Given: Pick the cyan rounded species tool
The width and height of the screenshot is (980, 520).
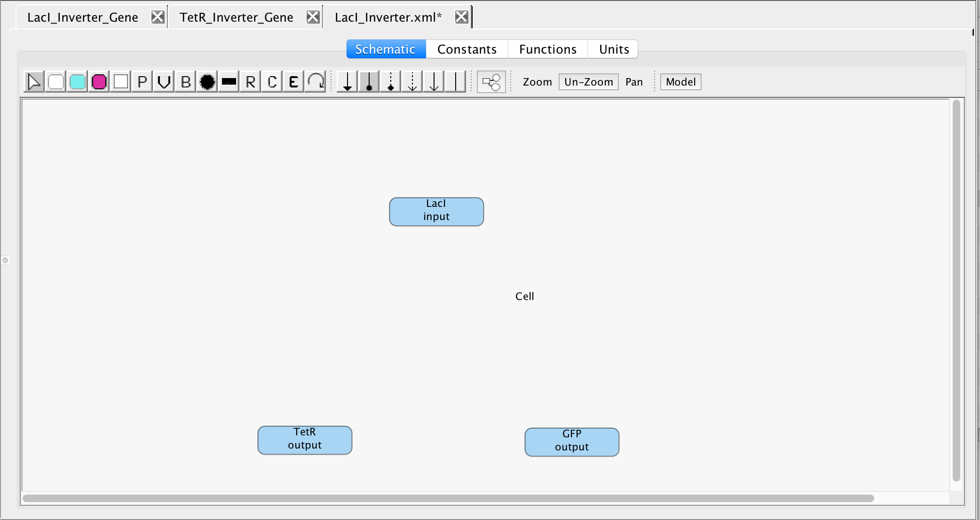Looking at the screenshot, I should coord(77,82).
